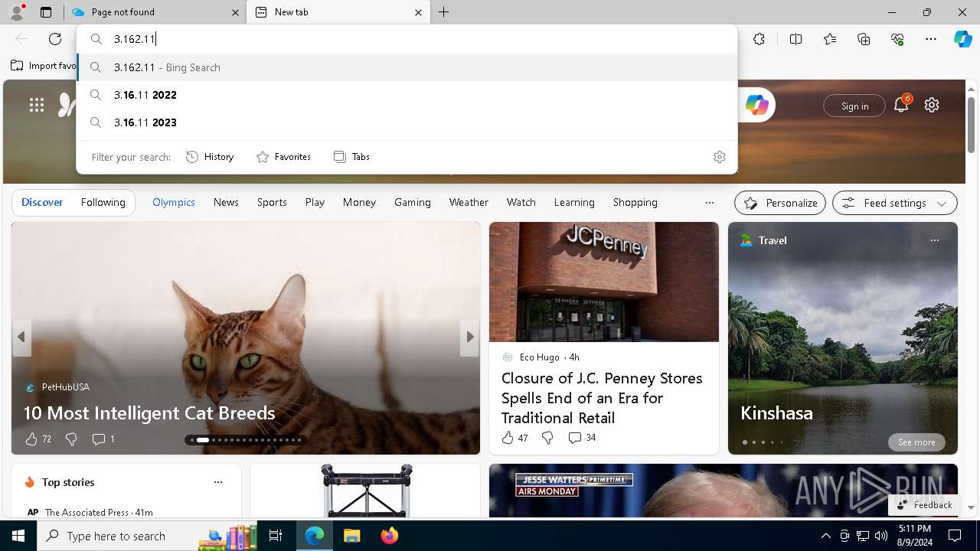The width and height of the screenshot is (980, 551).
Task: See more Kinshasa travel content
Action: click(x=916, y=442)
